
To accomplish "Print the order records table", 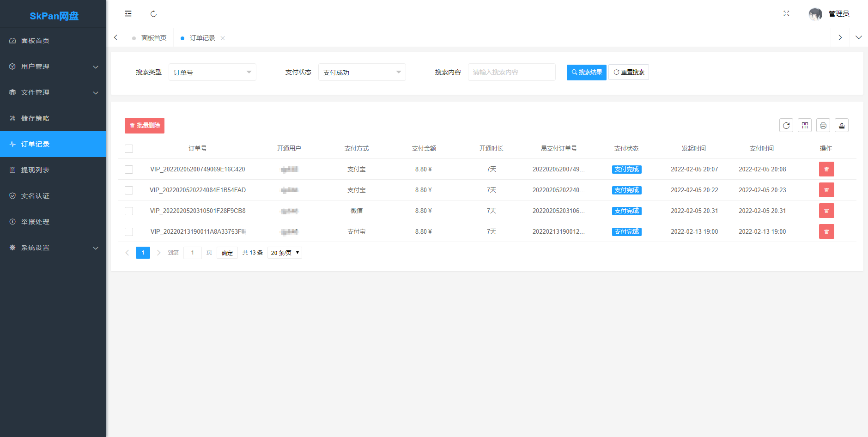I will click(823, 125).
